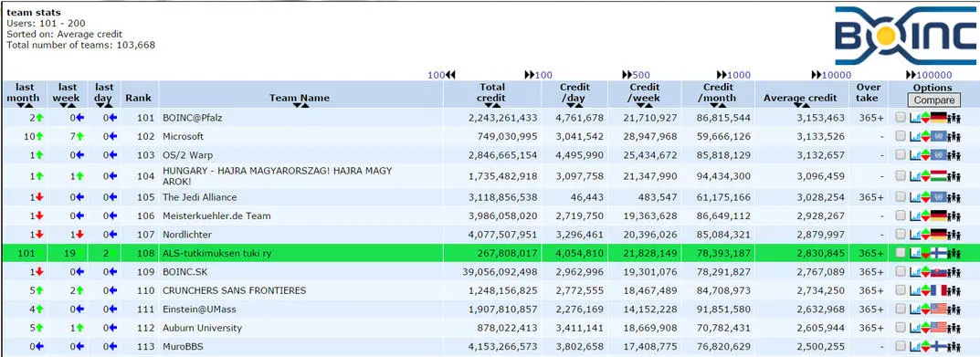Sort descending by Total credit down arrow
The width and height of the screenshot is (980, 357).
tap(489, 105)
